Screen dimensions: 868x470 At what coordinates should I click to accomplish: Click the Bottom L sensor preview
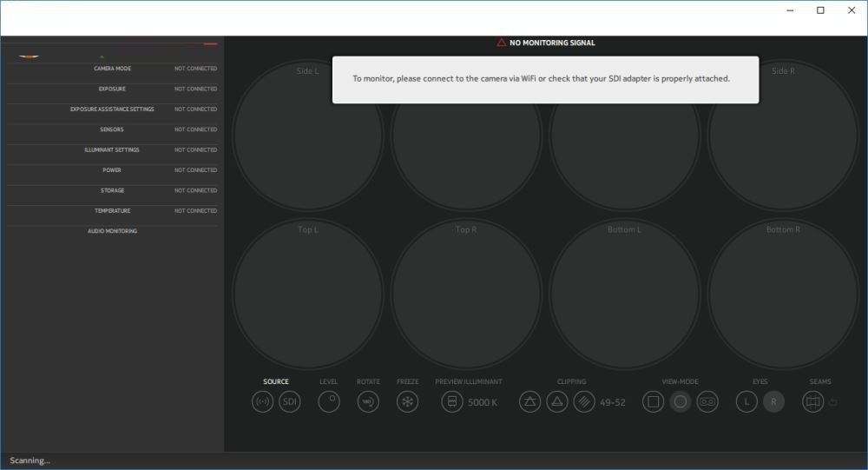click(624, 294)
